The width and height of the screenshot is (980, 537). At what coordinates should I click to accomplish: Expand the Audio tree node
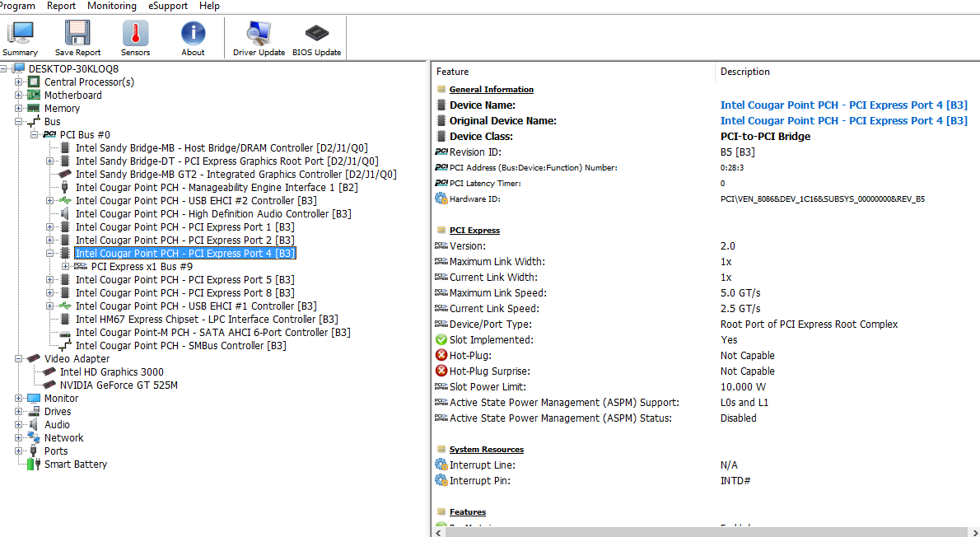[x=19, y=424]
